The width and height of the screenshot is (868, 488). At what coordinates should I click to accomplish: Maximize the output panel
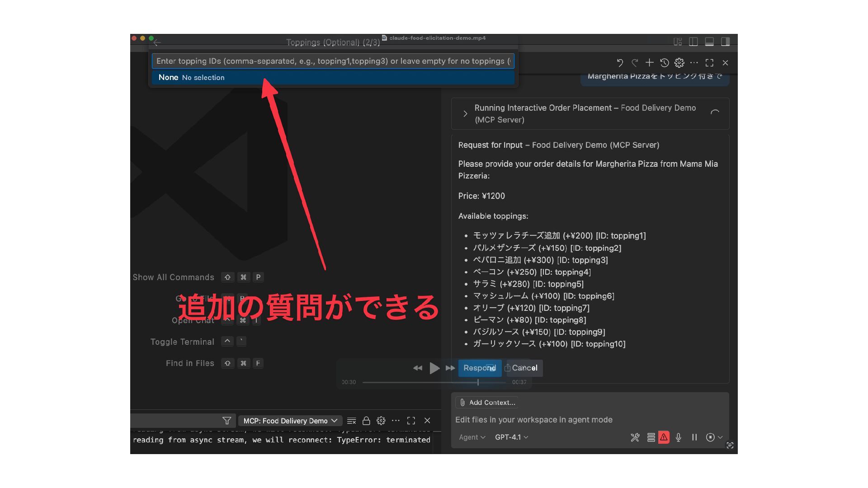pyautogui.click(x=411, y=421)
